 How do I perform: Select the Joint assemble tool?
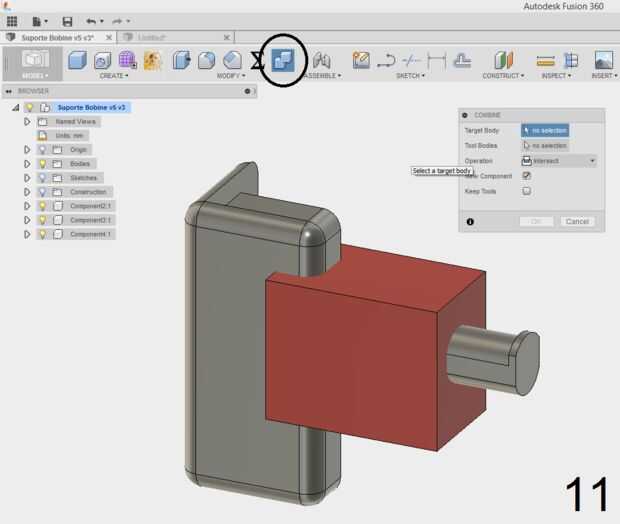tap(321, 61)
